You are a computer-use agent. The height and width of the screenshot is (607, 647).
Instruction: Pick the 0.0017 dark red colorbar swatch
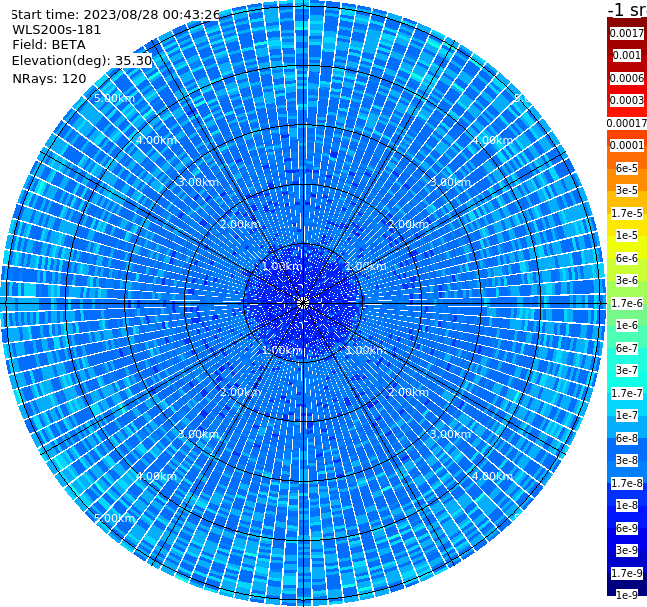[627, 33]
